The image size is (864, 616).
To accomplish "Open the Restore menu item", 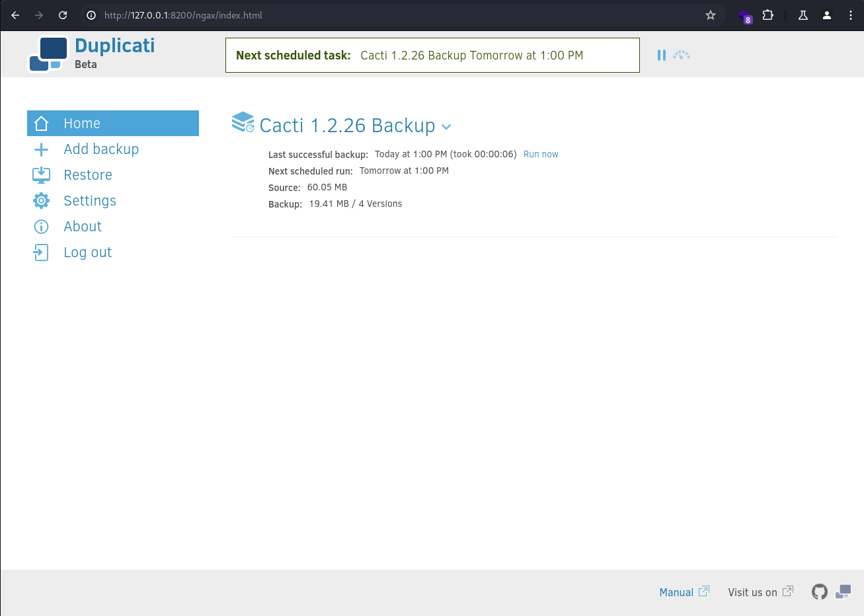I will pyautogui.click(x=113, y=175).
